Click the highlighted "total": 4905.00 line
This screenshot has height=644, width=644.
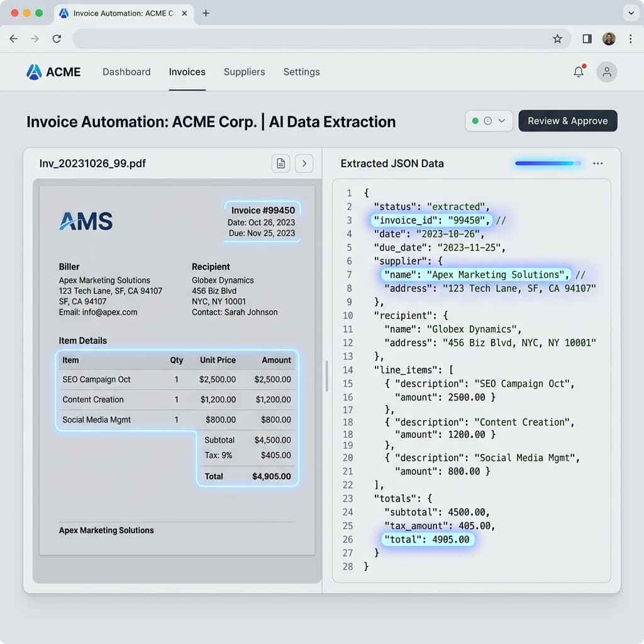428,539
